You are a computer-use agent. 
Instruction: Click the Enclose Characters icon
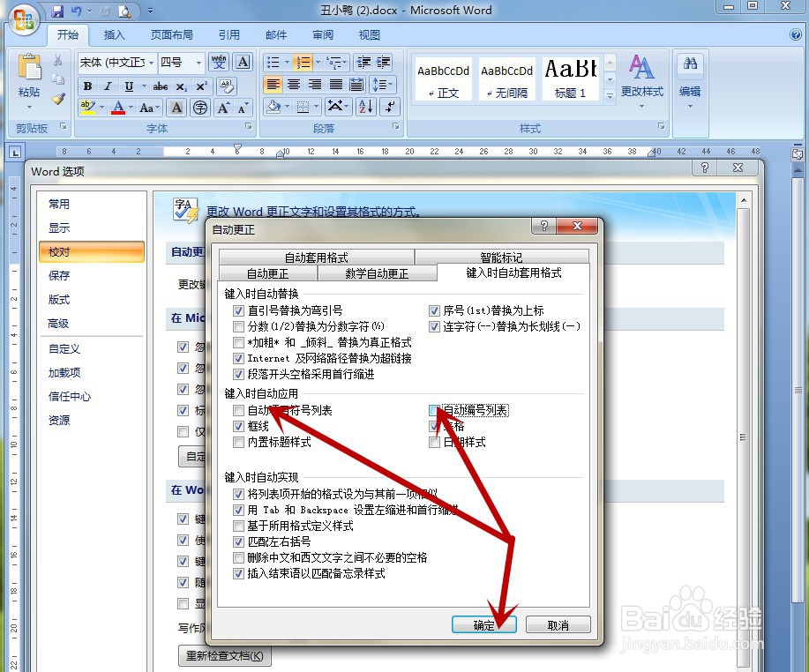(x=201, y=107)
